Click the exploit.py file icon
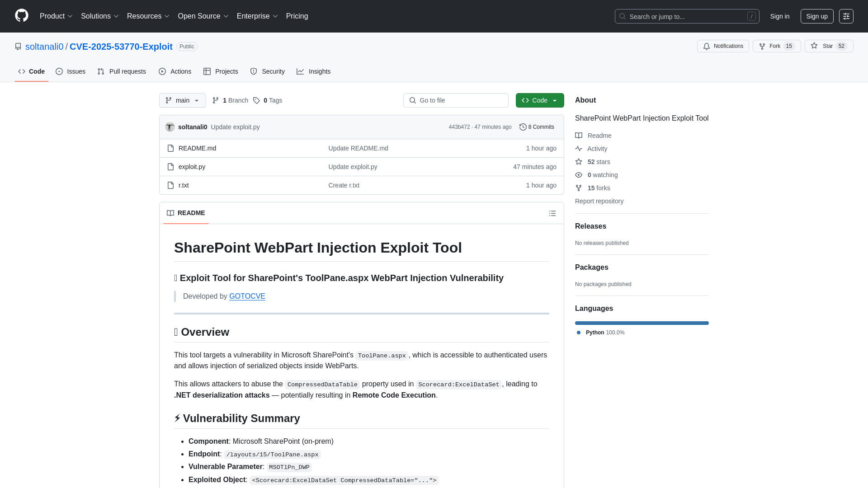Image resolution: width=868 pixels, height=488 pixels. coord(170,167)
